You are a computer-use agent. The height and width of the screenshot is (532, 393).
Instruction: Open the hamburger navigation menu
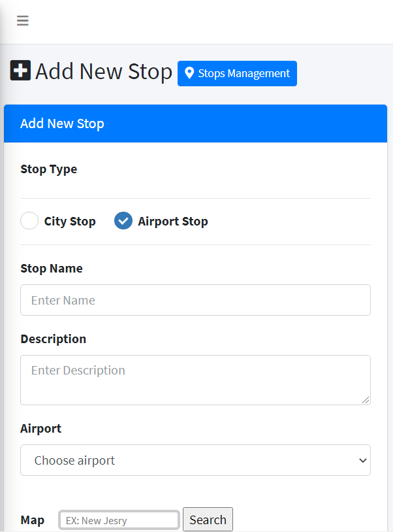[23, 21]
